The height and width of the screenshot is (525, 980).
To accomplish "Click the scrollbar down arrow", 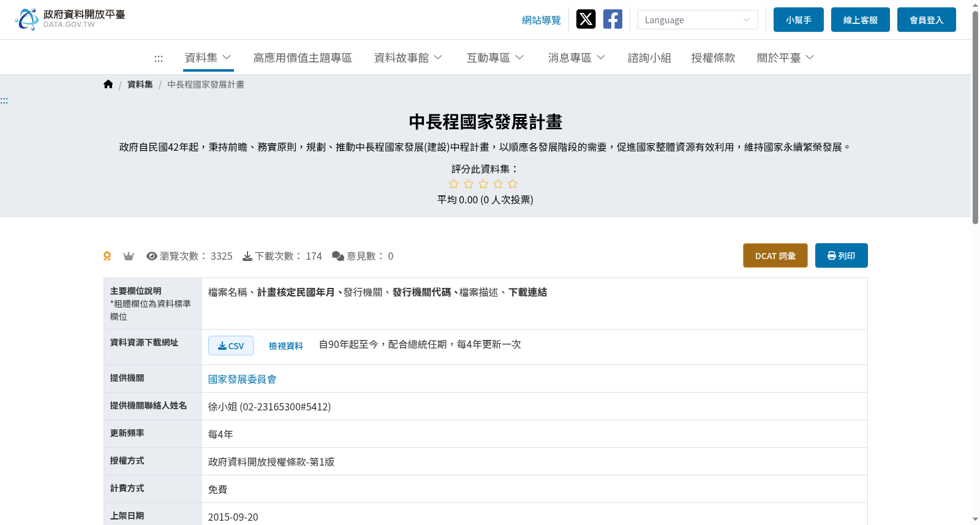I will pyautogui.click(x=975, y=519).
